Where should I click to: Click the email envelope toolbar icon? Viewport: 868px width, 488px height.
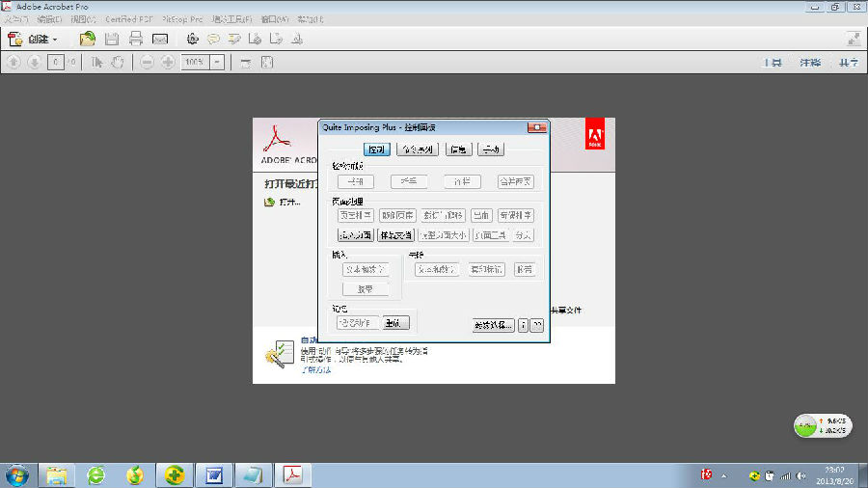tap(160, 39)
